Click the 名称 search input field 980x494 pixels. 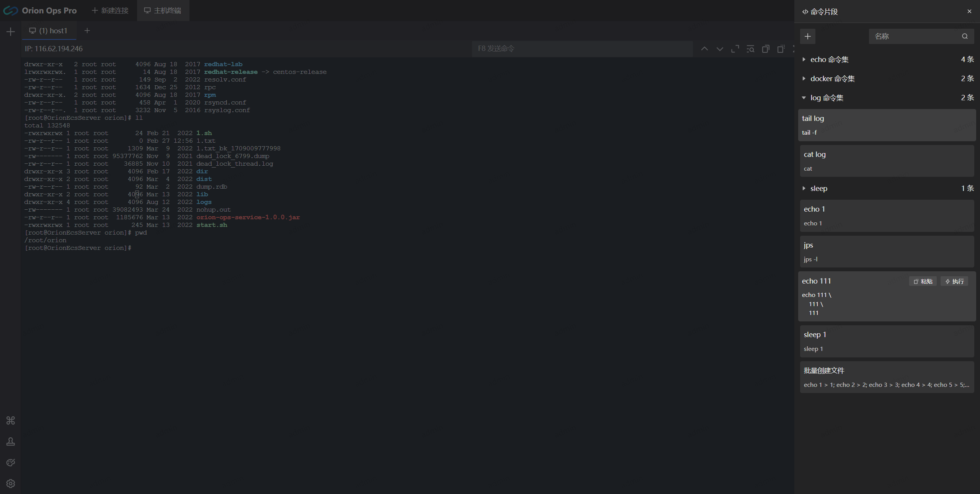point(915,36)
